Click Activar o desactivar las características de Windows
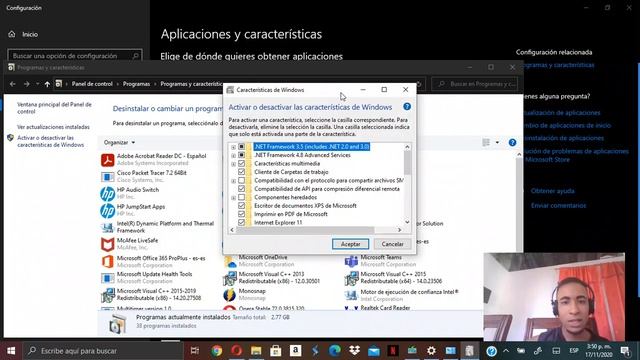The height and width of the screenshot is (360, 640). coord(51,141)
